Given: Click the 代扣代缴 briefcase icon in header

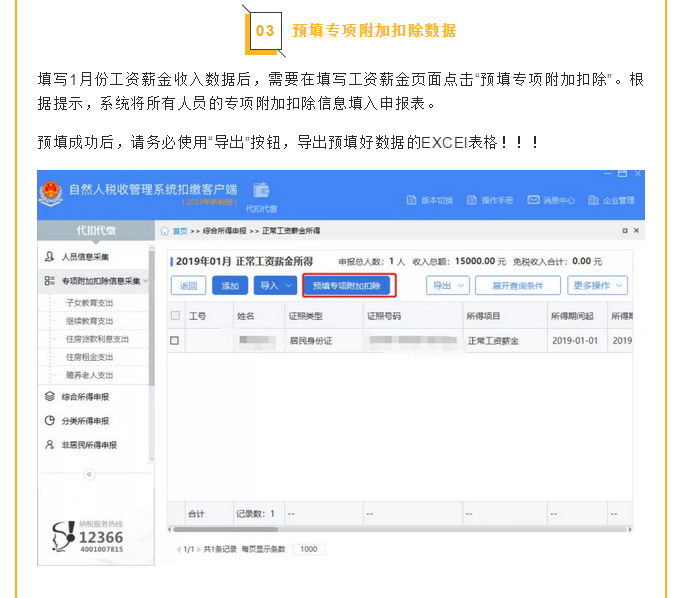Looking at the screenshot, I should 261,192.
